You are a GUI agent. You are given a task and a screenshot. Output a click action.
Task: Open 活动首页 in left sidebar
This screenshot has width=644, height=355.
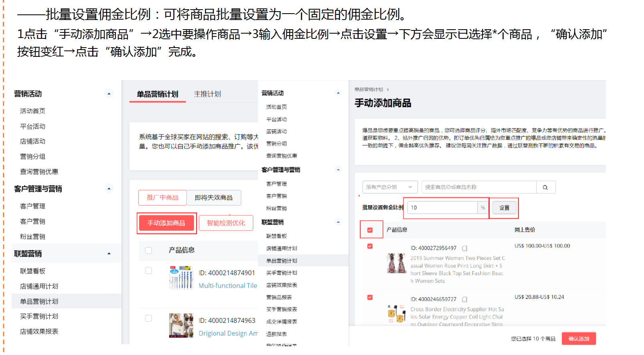pyautogui.click(x=33, y=111)
